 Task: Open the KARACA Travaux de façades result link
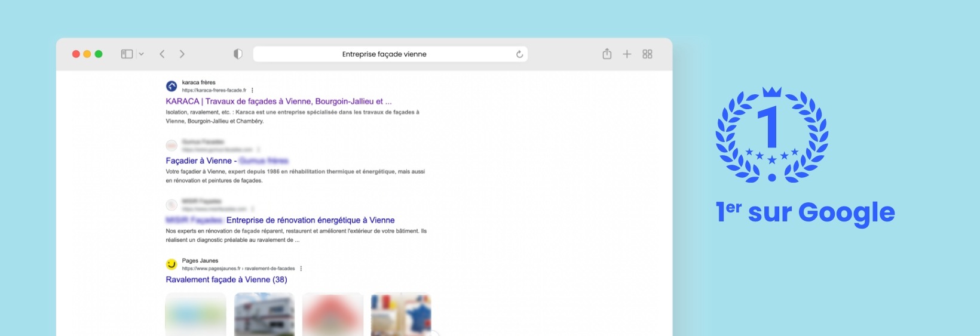click(x=278, y=101)
